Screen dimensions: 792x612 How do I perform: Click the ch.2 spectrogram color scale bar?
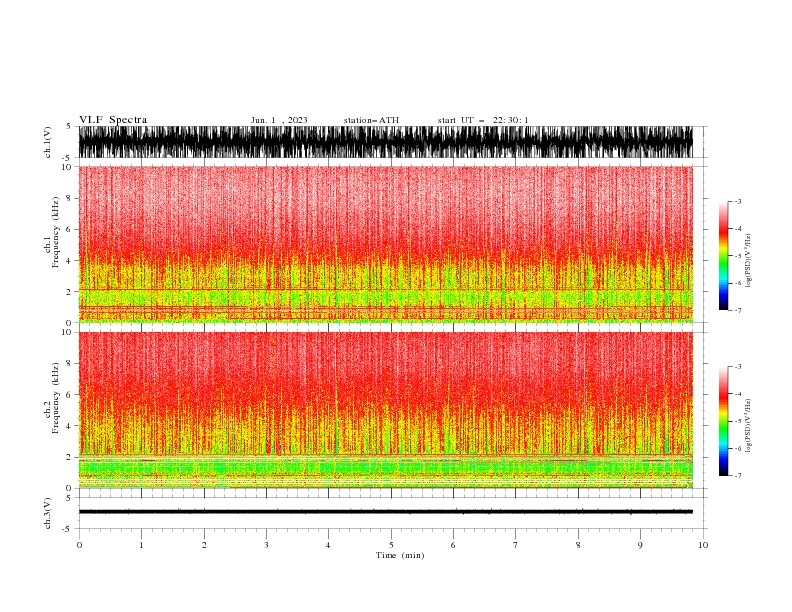(x=723, y=421)
